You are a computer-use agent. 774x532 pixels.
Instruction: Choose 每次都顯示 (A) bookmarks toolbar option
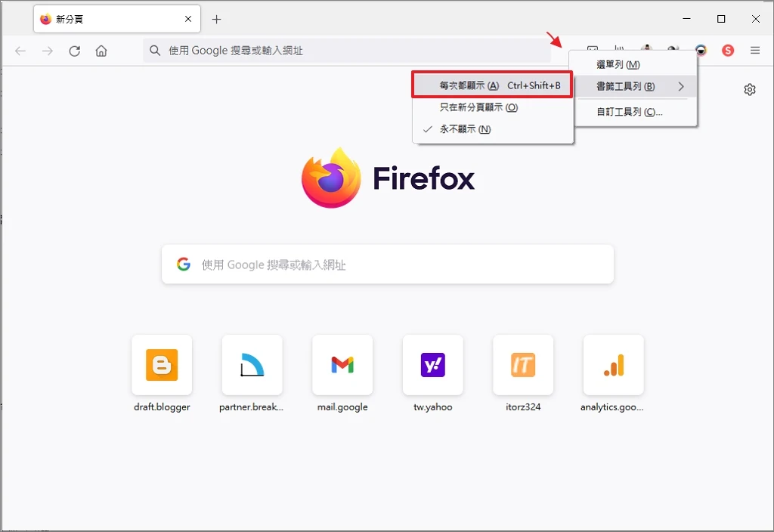(492, 85)
